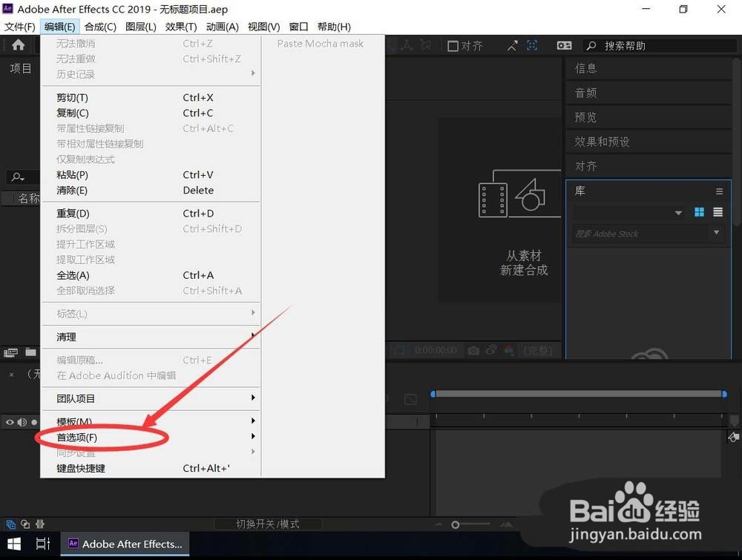Choose 粘贴(P) from Edit menu

[x=151, y=175]
